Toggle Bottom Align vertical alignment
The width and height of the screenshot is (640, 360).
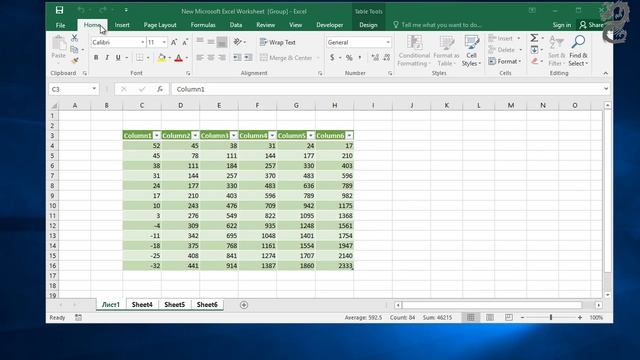pyautogui.click(x=222, y=42)
